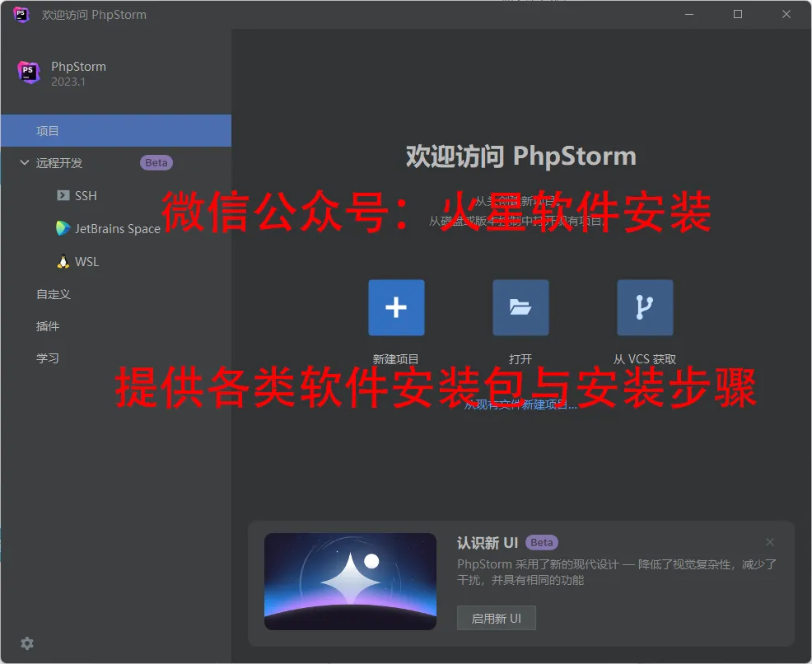The height and width of the screenshot is (664, 812).
Task: Click the 新建项目 label text
Action: click(x=395, y=359)
